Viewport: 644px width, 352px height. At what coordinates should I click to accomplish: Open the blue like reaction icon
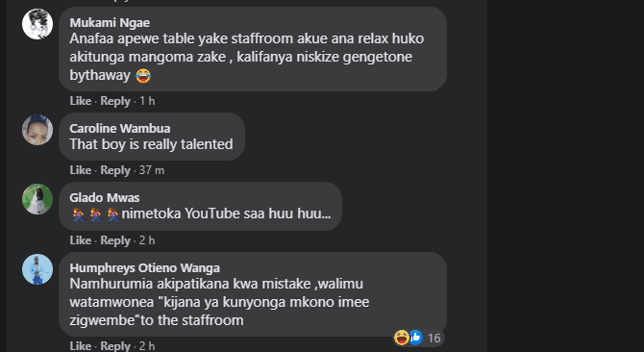[415, 338]
